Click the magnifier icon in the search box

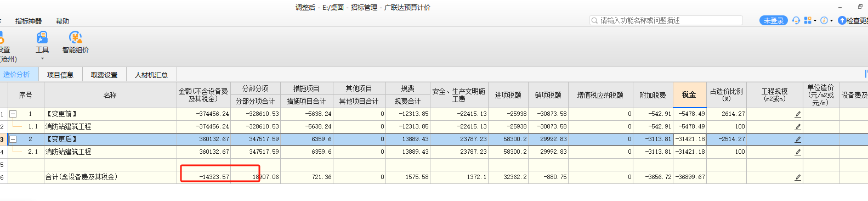(x=594, y=20)
